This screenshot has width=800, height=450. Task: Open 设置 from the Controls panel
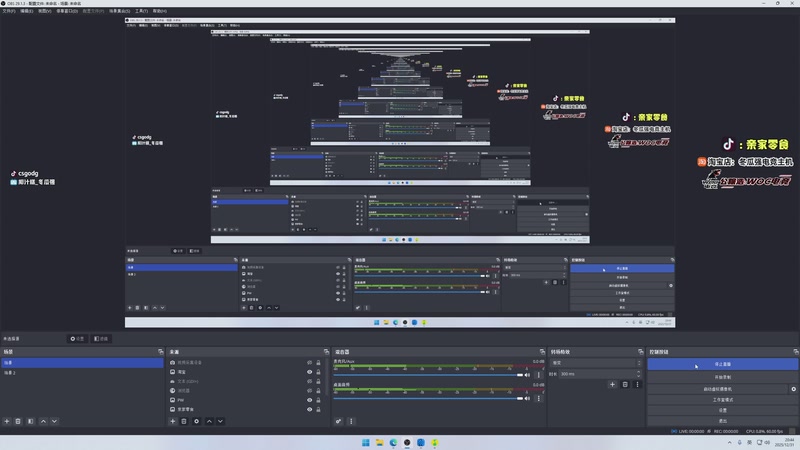[x=722, y=410]
